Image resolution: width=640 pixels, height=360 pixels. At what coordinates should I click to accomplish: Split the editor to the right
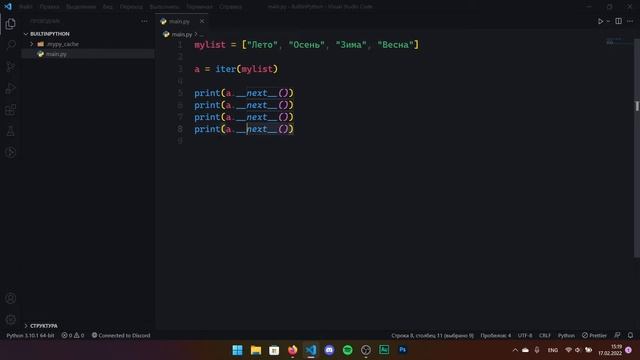619,21
